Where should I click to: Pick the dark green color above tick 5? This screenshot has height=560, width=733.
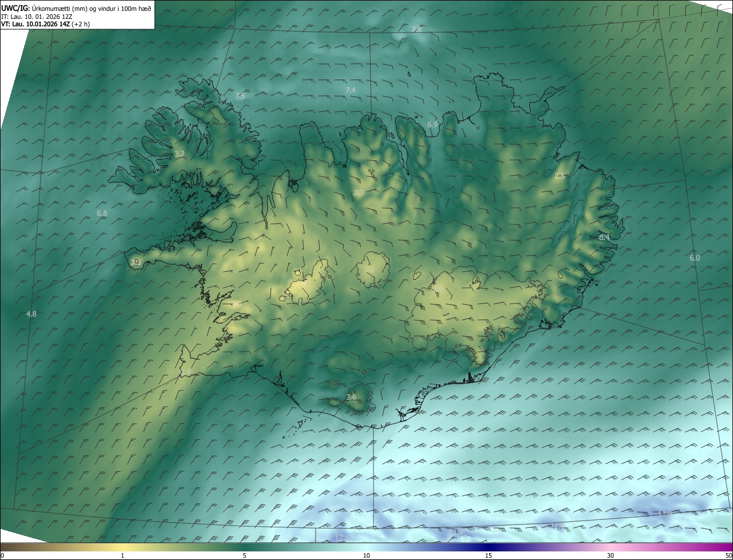(x=245, y=547)
